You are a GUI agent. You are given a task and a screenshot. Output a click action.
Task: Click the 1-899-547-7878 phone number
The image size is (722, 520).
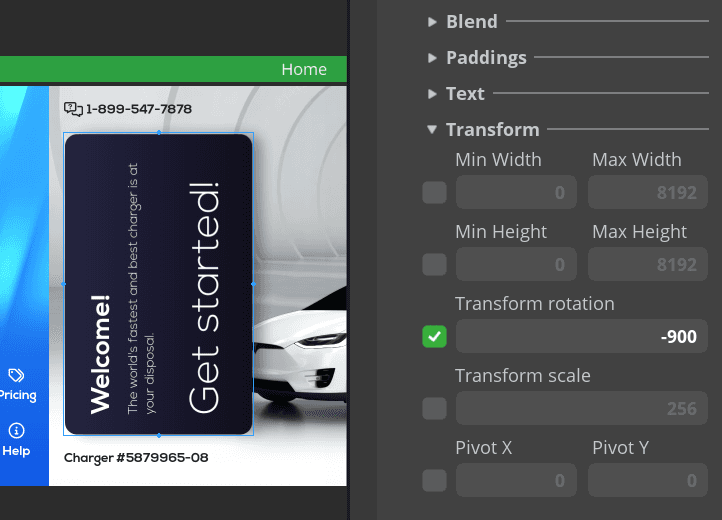click(139, 108)
